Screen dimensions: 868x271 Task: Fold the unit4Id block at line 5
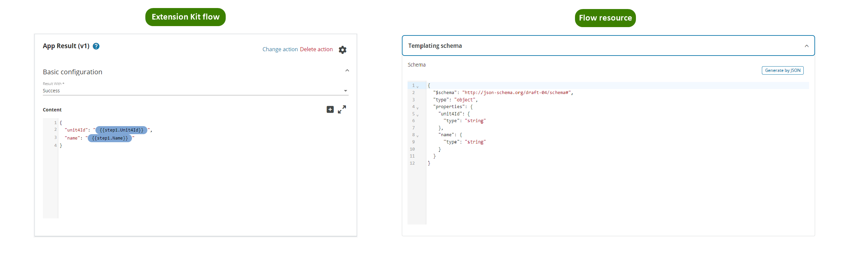(418, 115)
